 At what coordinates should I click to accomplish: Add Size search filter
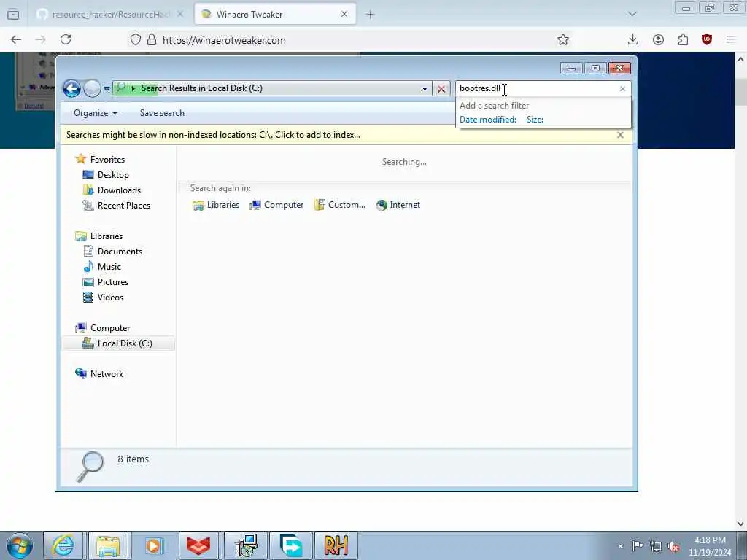535,120
